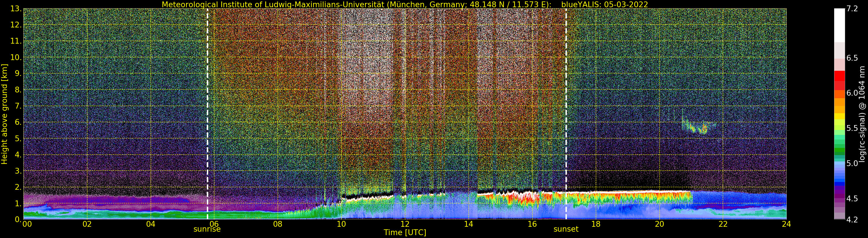Click the time-axis tick label "24"

pos(786,224)
